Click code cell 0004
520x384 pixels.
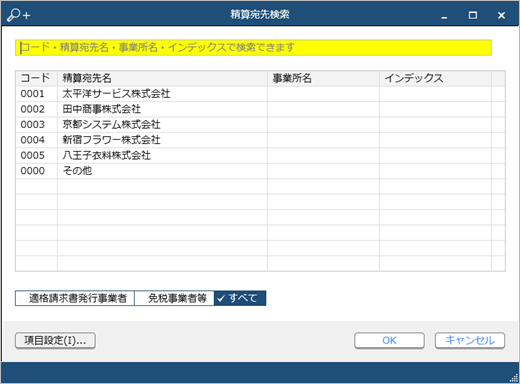click(x=36, y=140)
